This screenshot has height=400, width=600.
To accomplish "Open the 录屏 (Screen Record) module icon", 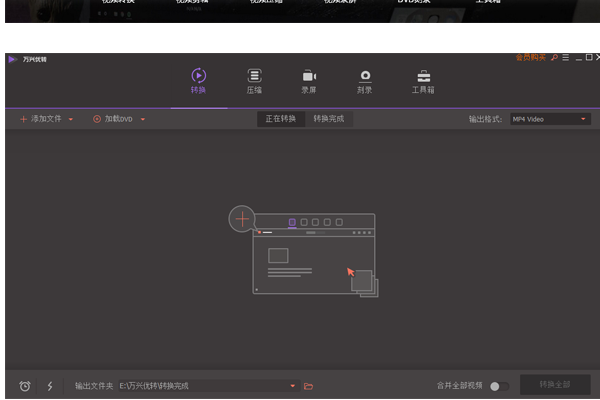I will (x=309, y=78).
